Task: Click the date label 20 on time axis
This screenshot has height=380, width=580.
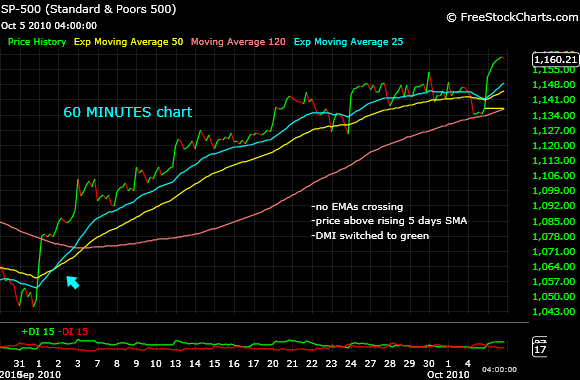Action: 273,364
